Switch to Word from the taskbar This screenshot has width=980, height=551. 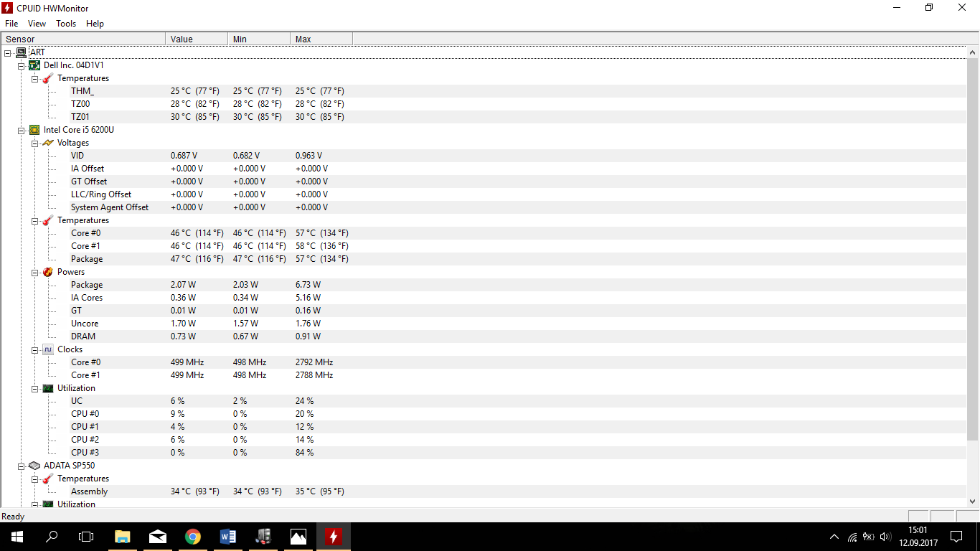click(x=227, y=537)
